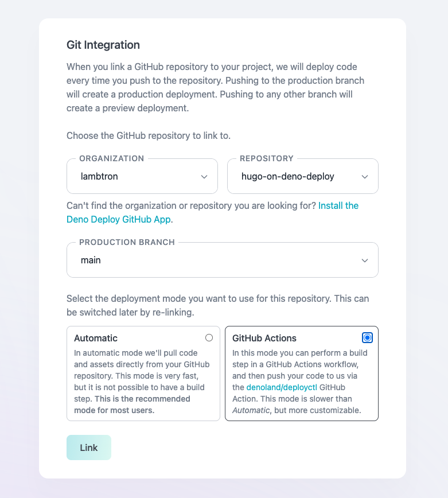Click the highlighted GitHub Actions radio icon
The height and width of the screenshot is (498, 448).
(x=367, y=338)
